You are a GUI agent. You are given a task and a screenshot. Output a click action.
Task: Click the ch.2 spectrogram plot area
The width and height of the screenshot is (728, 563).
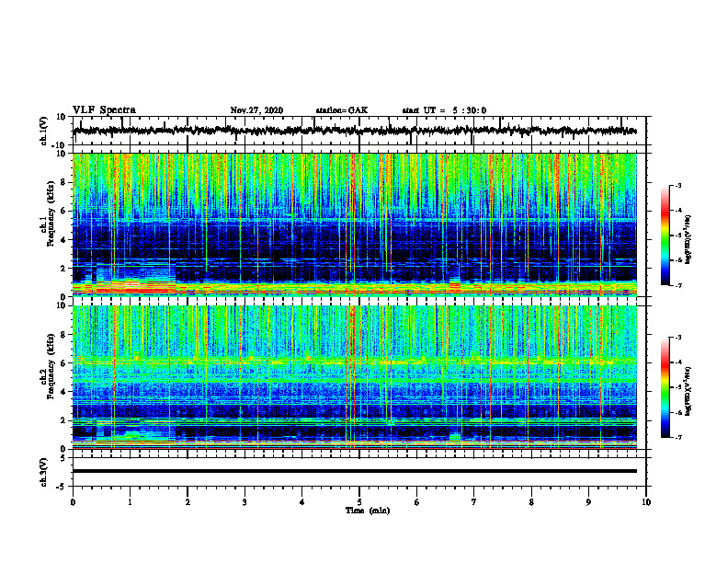[355, 377]
